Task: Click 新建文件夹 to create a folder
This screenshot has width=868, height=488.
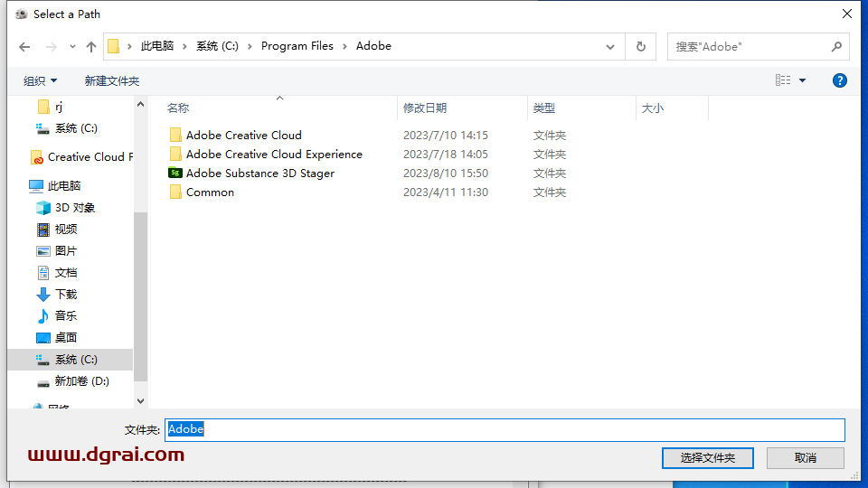Action: click(112, 80)
